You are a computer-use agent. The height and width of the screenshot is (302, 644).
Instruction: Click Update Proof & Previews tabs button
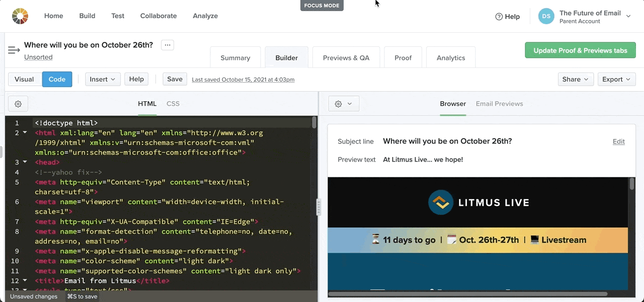(x=581, y=50)
